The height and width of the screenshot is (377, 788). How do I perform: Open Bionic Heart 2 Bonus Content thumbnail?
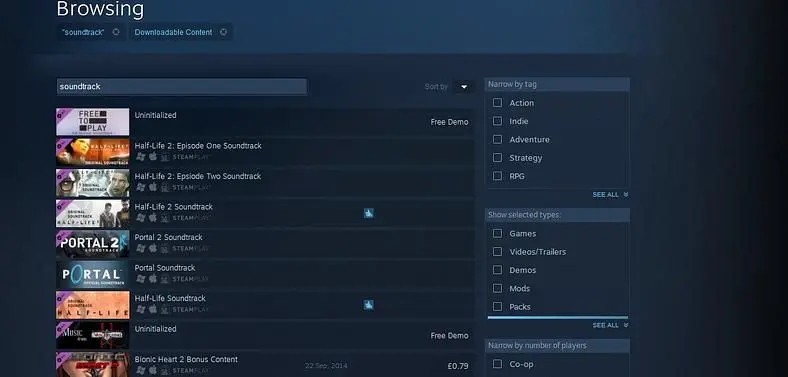[x=92, y=364]
